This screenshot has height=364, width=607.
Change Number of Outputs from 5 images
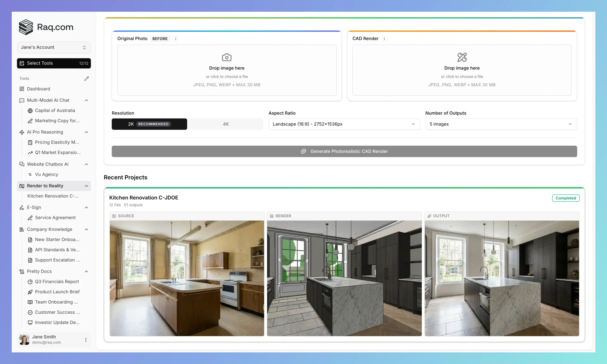click(501, 124)
